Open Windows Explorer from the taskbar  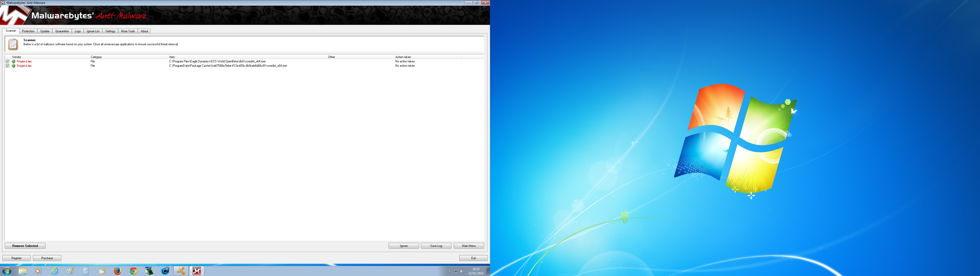(x=22, y=271)
